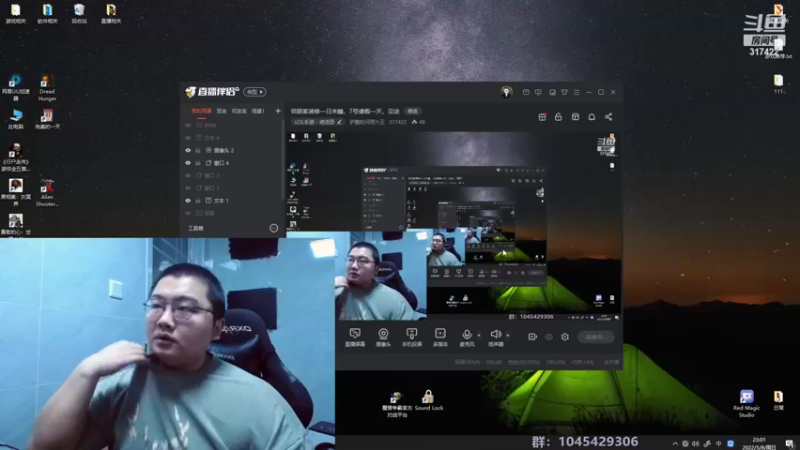
Task: Open the hamburger main menu
Action: pos(577,92)
